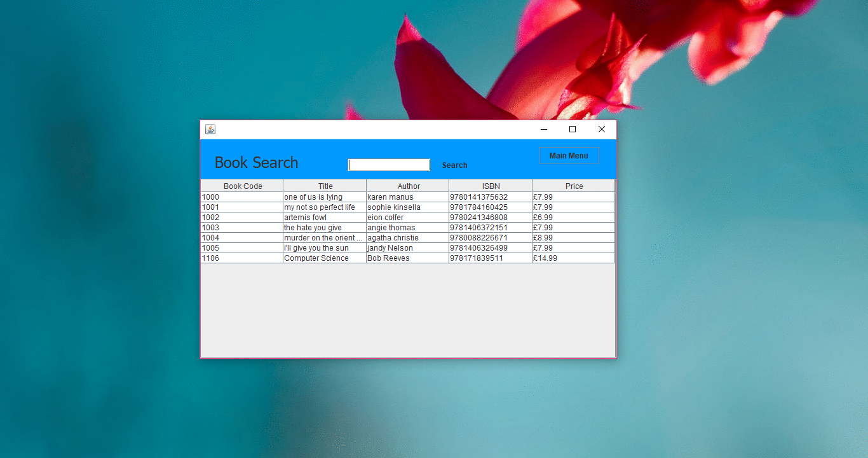Click author 'jandy Nelson'

point(408,248)
